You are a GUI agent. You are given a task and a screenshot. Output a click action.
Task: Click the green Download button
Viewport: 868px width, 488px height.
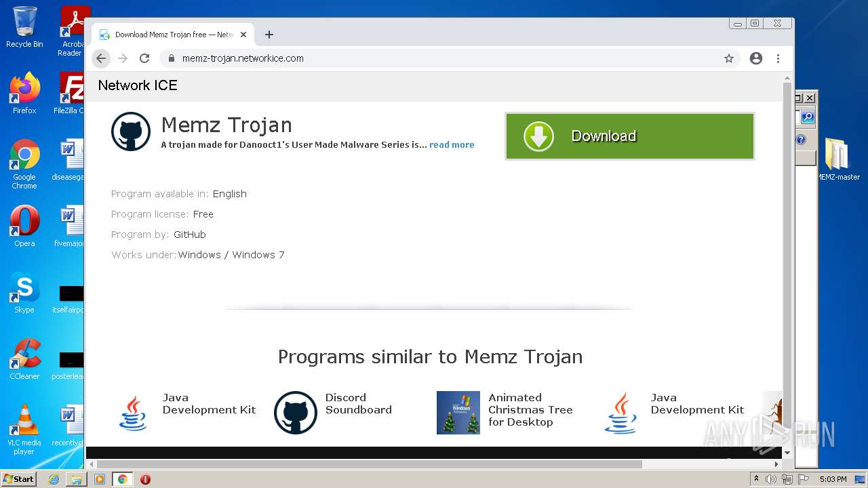tap(629, 136)
